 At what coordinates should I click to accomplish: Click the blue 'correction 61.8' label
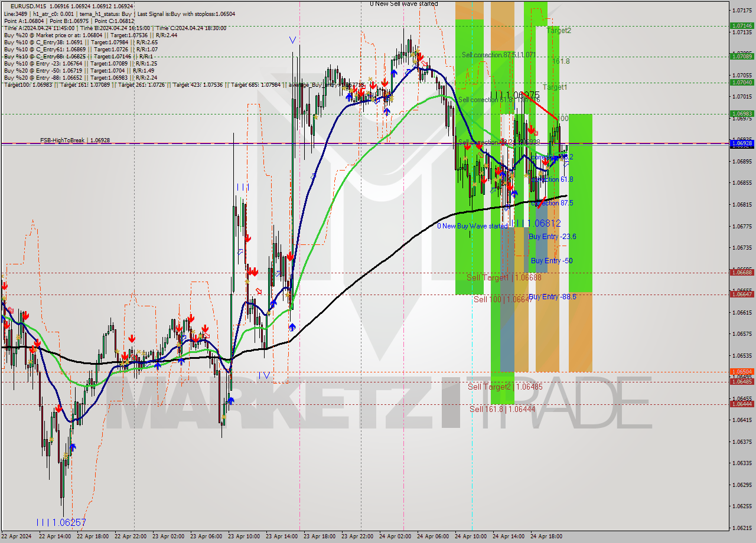pyautogui.click(x=552, y=179)
